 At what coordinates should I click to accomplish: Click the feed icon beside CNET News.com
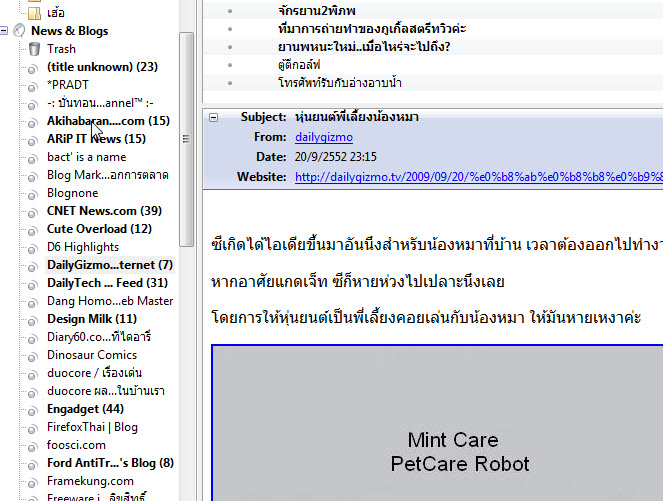pos(34,211)
